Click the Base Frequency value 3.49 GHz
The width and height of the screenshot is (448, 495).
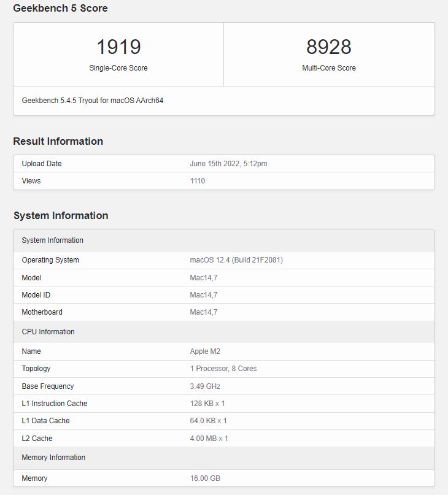(205, 386)
